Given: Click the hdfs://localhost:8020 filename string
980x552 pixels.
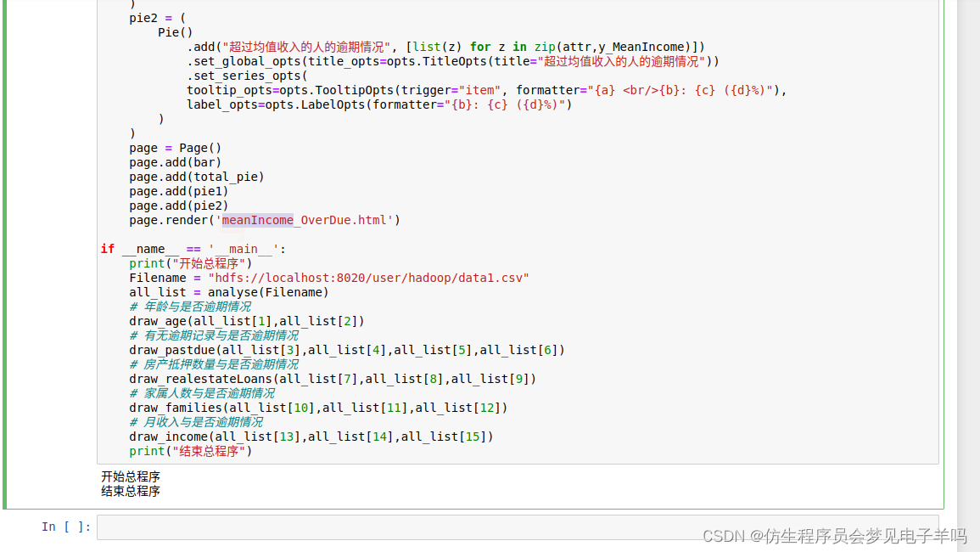Looking at the screenshot, I should [369, 278].
